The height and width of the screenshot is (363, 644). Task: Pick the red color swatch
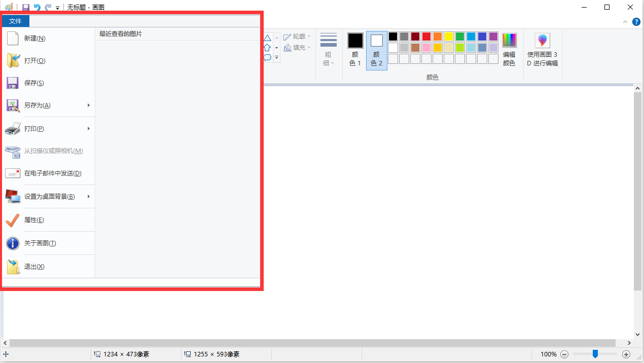(426, 37)
